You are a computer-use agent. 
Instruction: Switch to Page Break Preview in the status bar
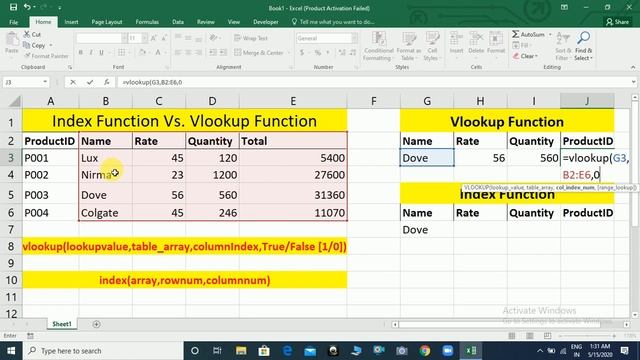547,336
